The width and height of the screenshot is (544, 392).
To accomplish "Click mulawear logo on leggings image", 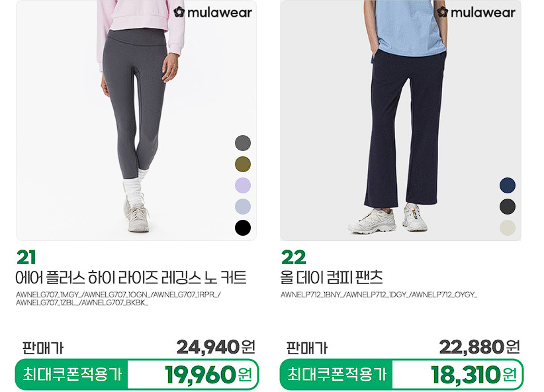I will coord(212,13).
